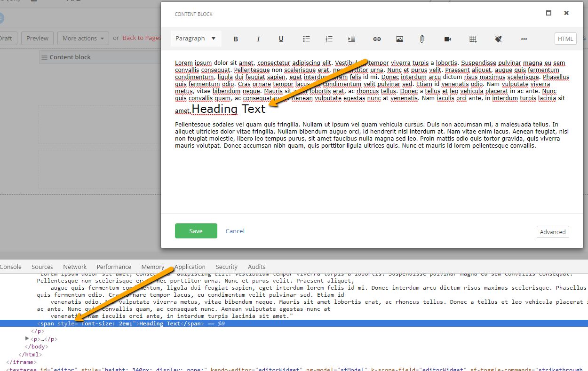Open the DevTools Console tab
This screenshot has height=371, width=588.
[x=10, y=267]
